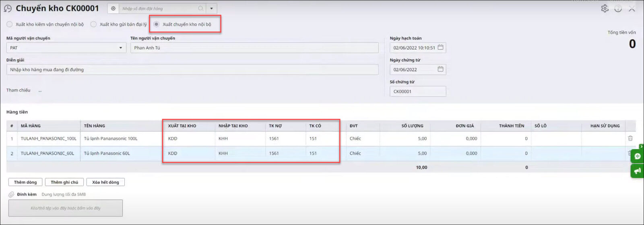Screen dimensions: 644x225
Task: Click the Thêm dòng button
Action: [25, 182]
